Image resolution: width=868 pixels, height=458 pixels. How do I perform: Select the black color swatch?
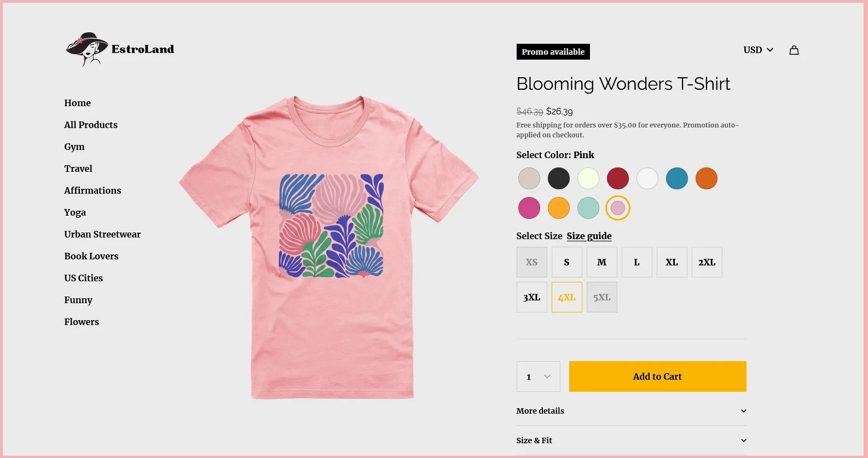559,178
